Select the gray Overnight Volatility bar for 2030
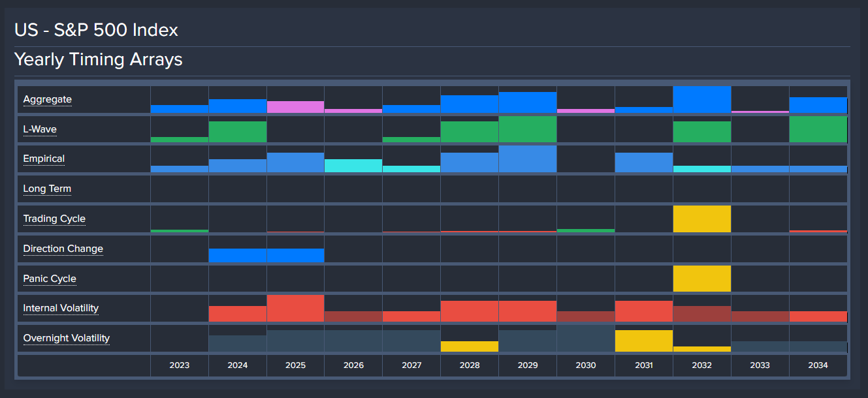 [x=586, y=339]
